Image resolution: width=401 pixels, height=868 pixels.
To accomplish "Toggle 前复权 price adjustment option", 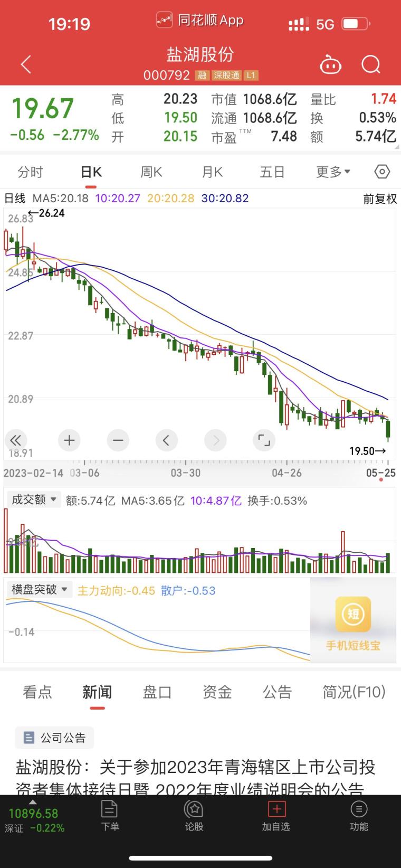I will point(380,199).
